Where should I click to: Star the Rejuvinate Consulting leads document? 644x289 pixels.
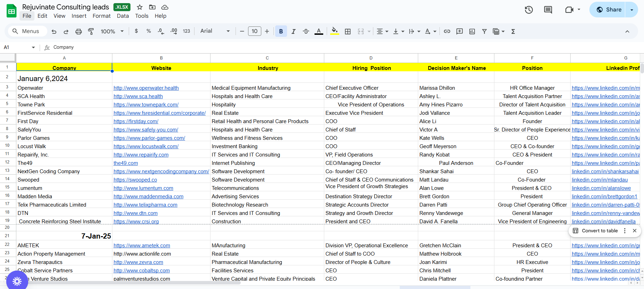coord(140,7)
